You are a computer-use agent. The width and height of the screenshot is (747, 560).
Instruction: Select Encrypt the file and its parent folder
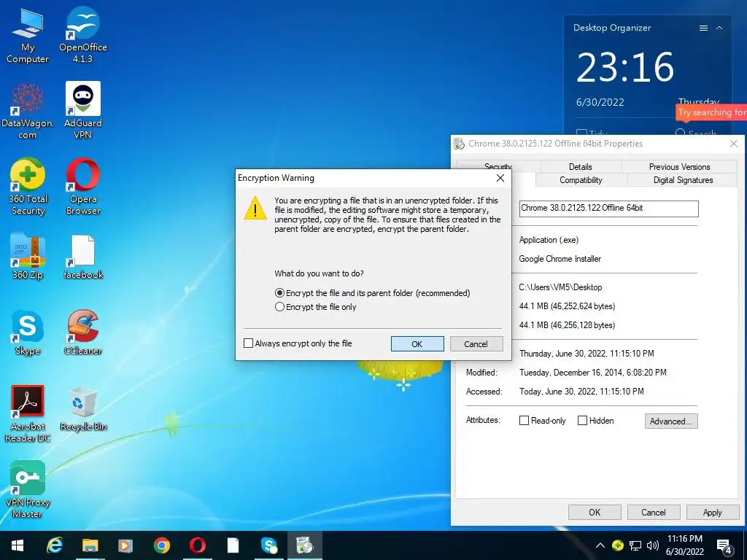(373, 293)
